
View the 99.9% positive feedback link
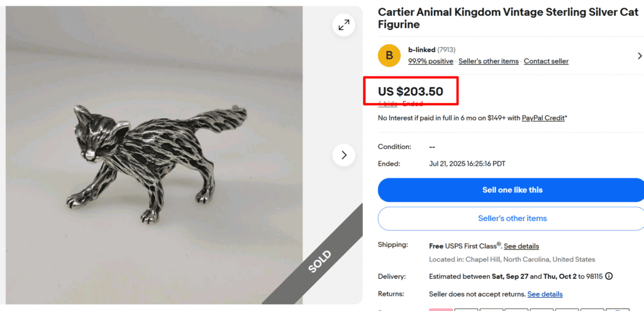(x=431, y=61)
